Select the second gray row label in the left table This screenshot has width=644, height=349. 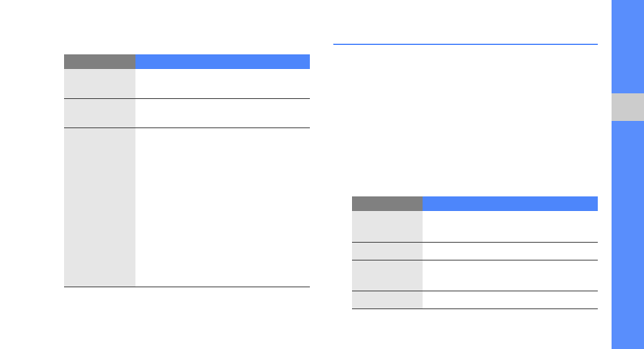coord(100,113)
